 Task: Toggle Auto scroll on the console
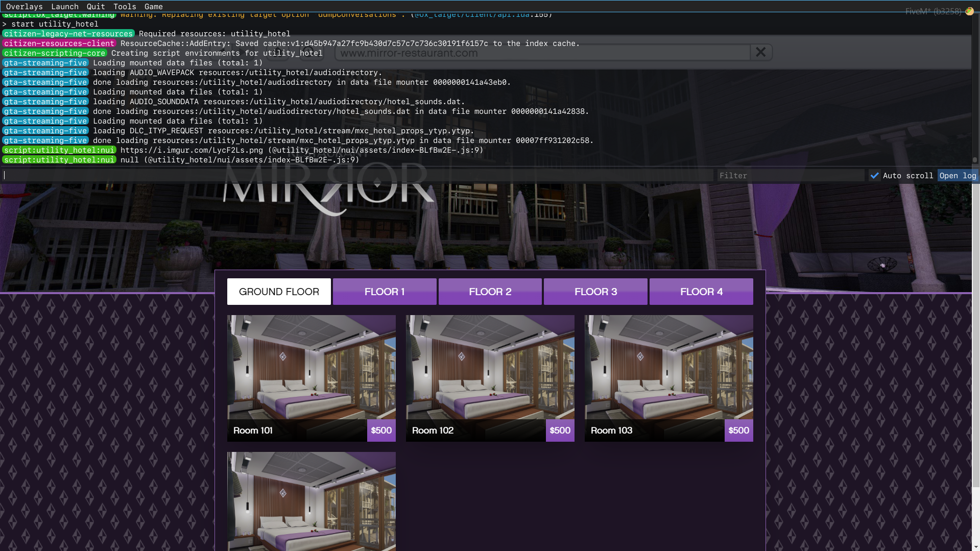click(x=874, y=175)
